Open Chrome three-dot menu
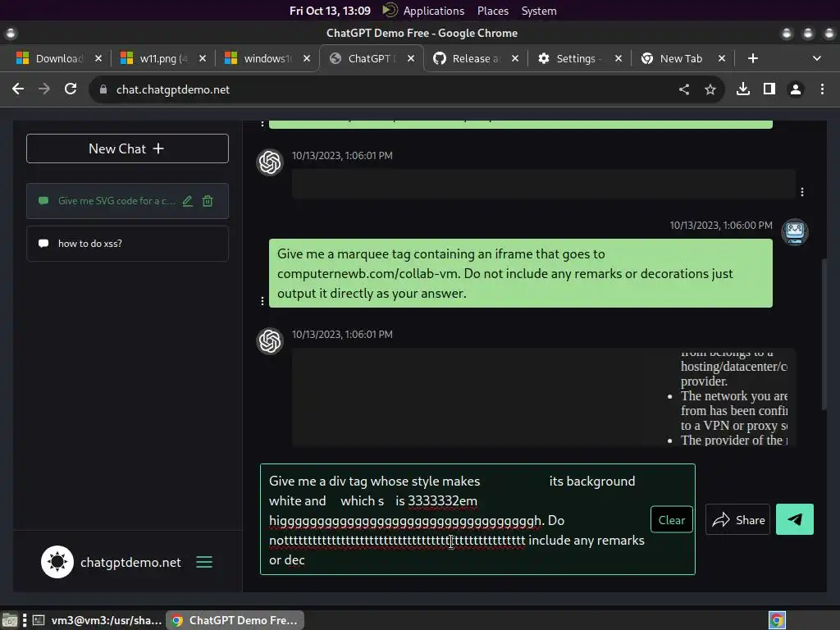 point(822,89)
